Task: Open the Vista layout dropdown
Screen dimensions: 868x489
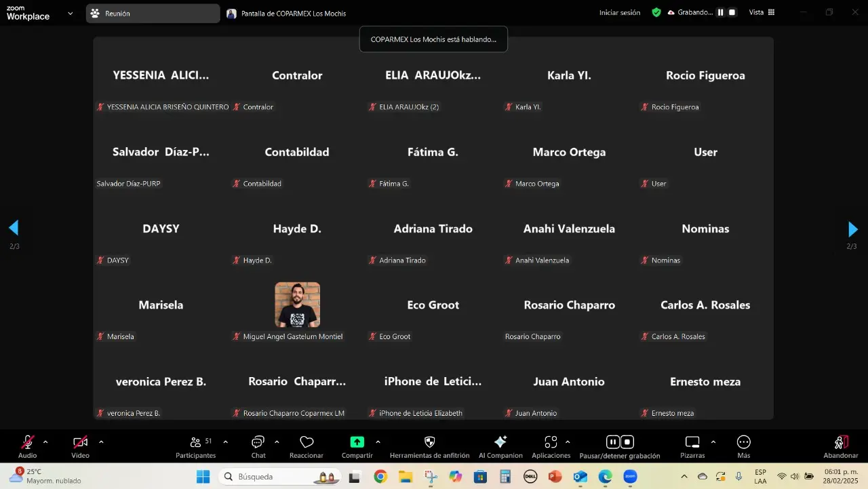Action: [762, 12]
